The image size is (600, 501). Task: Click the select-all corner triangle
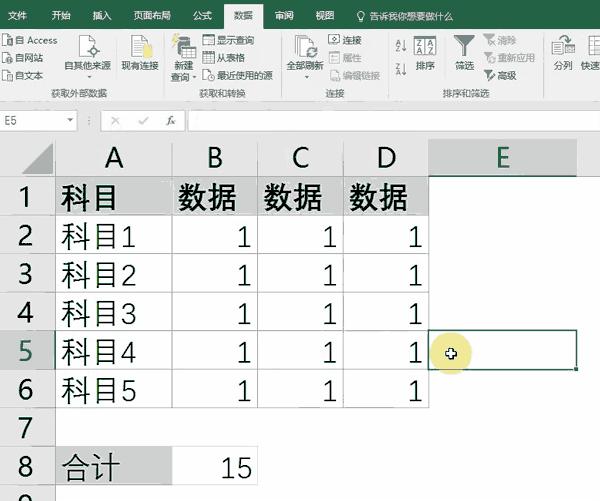[x=38, y=159]
